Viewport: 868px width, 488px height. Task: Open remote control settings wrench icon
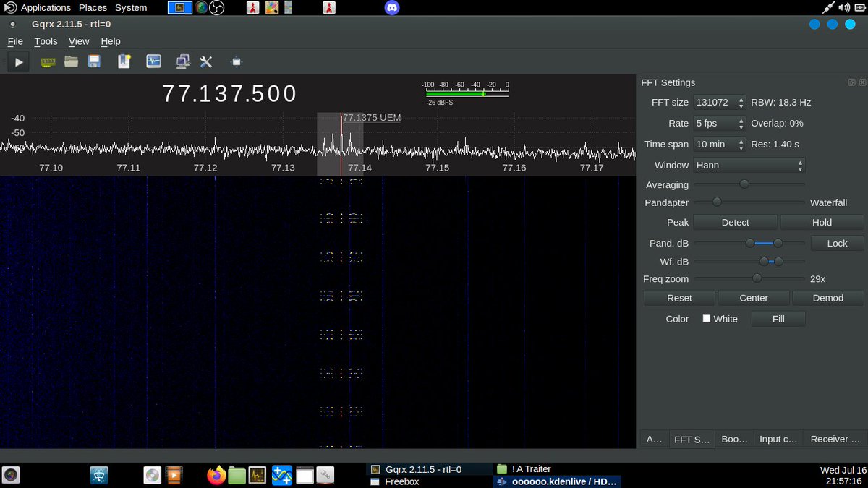tap(206, 62)
